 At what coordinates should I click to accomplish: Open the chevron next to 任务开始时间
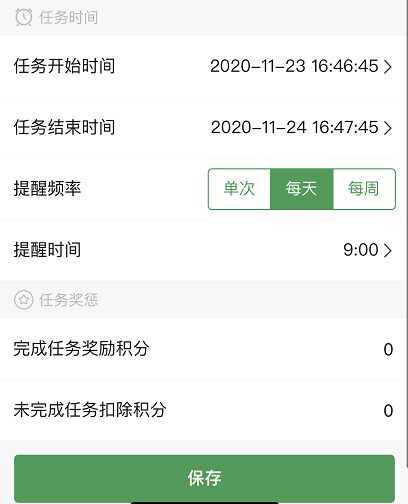(387, 67)
